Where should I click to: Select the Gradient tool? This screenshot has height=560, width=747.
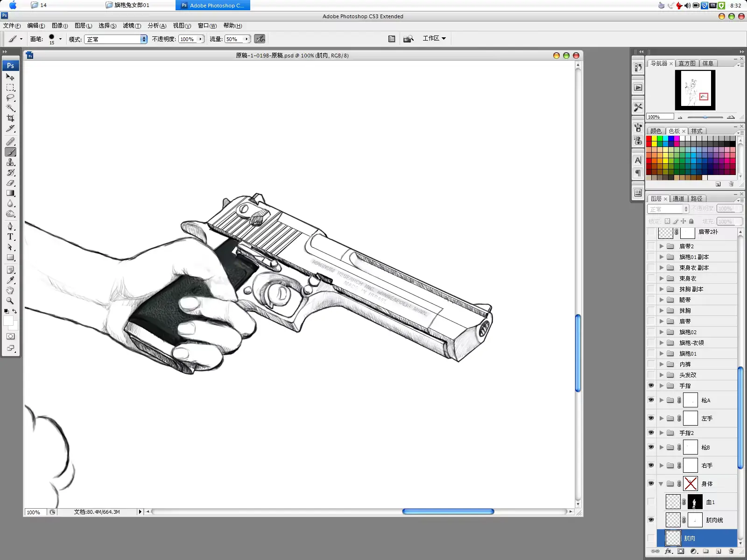[x=10, y=193]
